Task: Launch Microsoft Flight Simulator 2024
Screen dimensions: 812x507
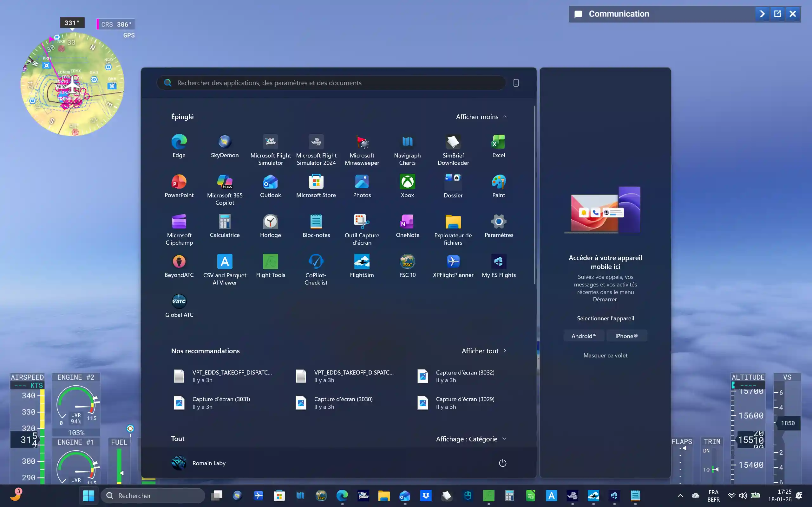Action: (316, 150)
